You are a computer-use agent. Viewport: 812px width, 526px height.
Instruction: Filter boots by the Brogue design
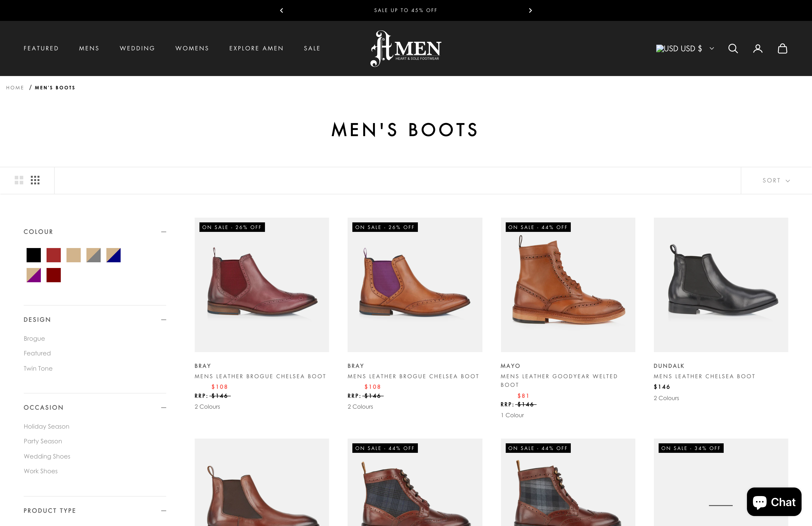[34, 338]
